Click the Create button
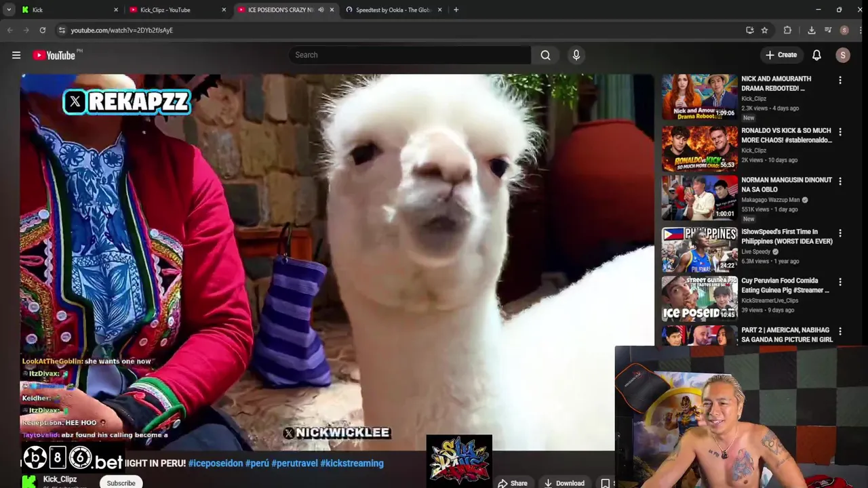This screenshot has width=868, height=488. pos(781,55)
